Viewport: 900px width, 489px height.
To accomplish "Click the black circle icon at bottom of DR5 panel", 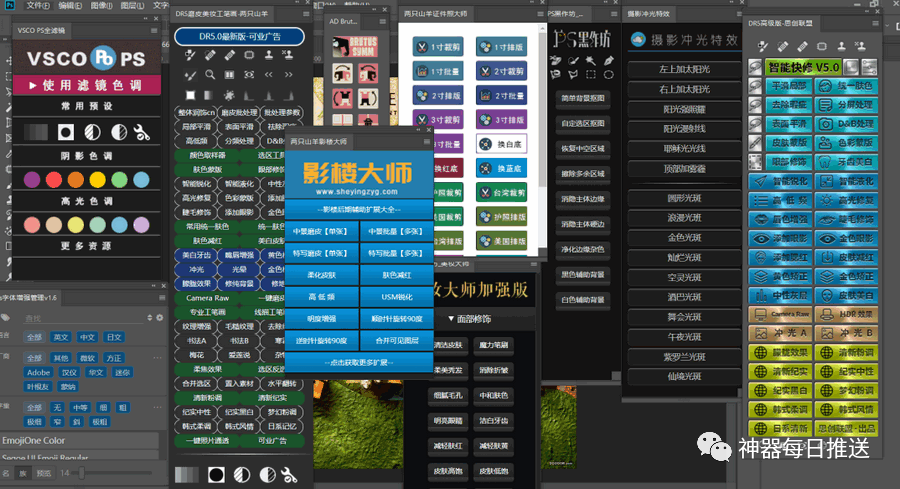I will (216, 475).
